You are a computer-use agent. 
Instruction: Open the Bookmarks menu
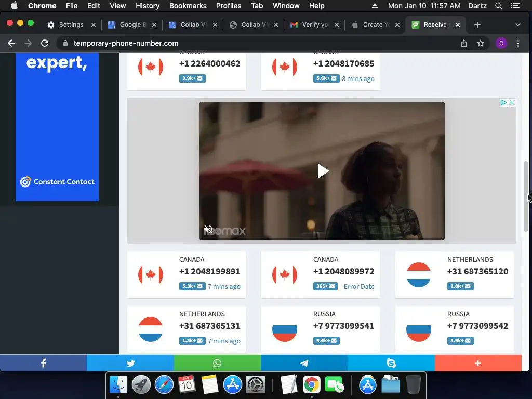point(188,6)
